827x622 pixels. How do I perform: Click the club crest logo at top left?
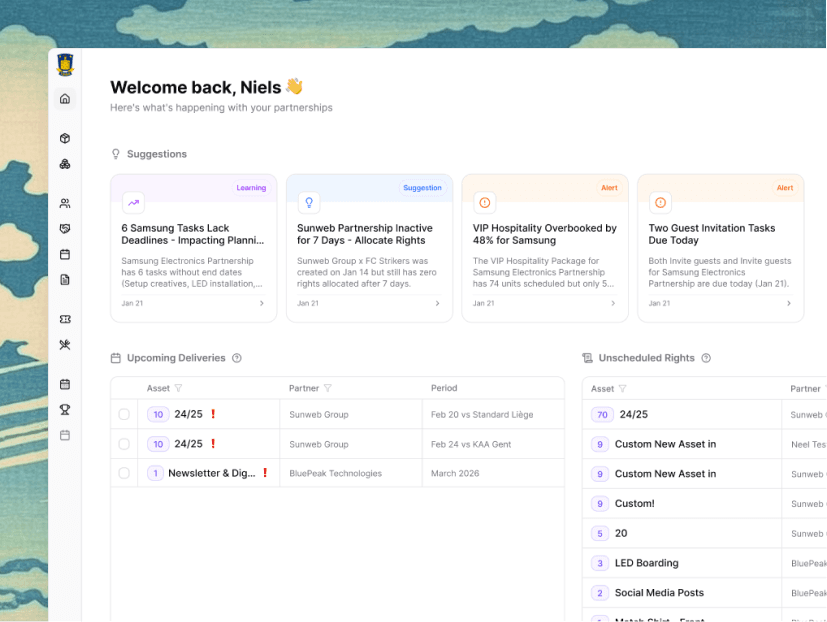(x=64, y=63)
